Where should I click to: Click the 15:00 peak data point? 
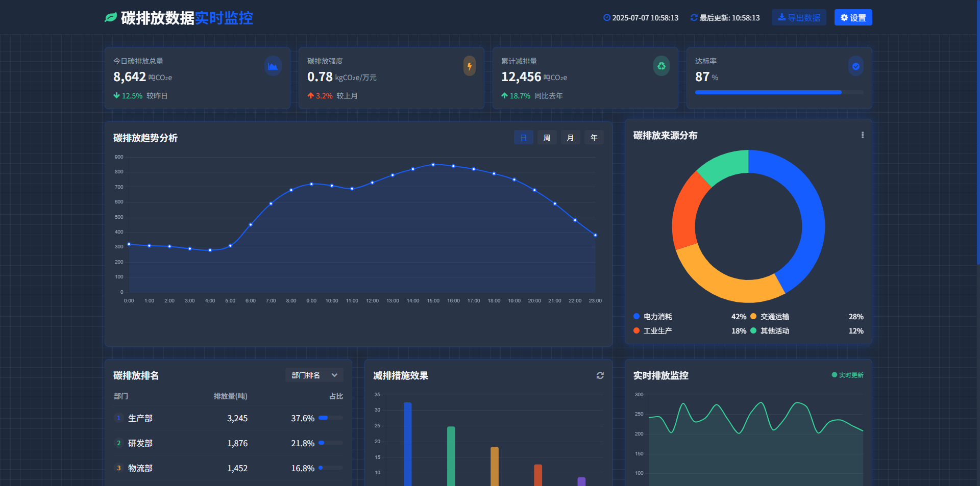(x=433, y=165)
